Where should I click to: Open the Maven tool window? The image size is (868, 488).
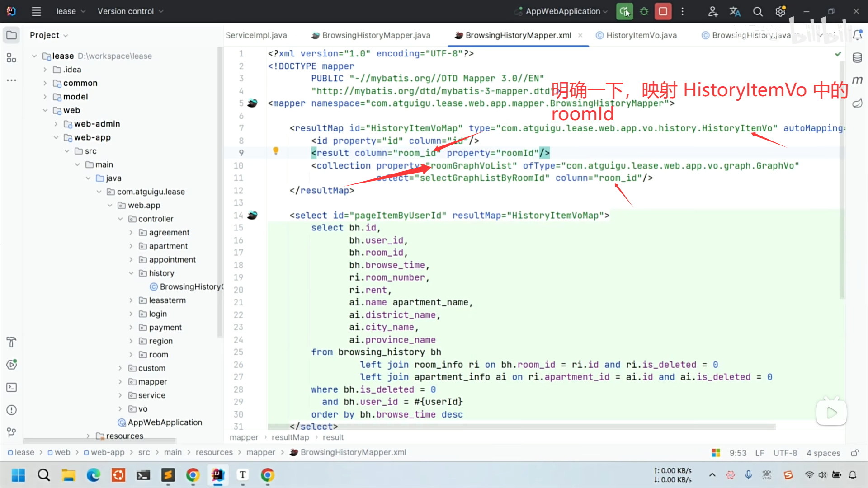[x=857, y=80]
